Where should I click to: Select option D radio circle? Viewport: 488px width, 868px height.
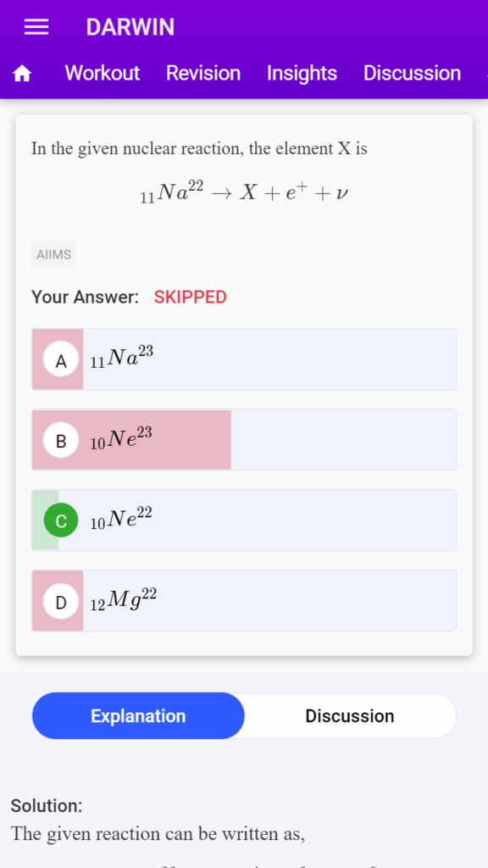click(61, 601)
